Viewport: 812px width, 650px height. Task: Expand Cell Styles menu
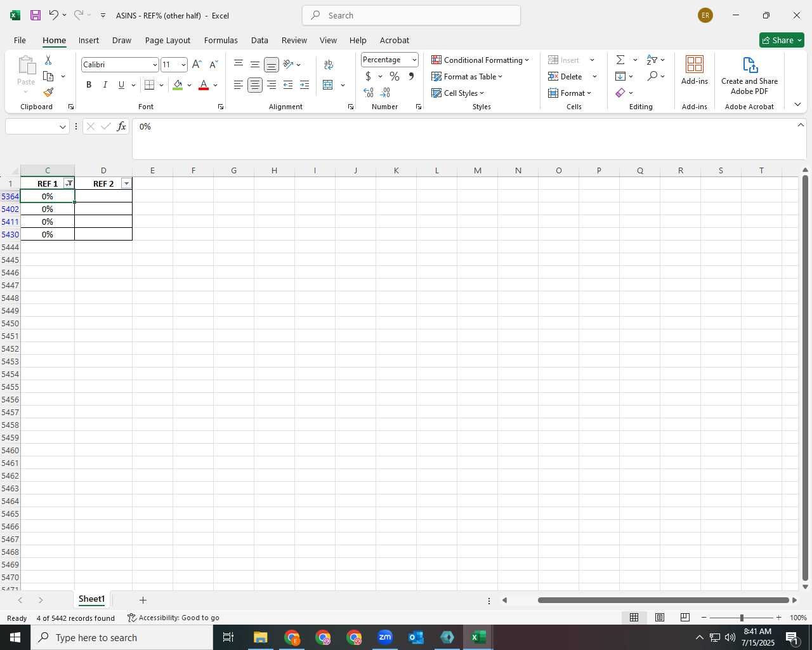pos(457,93)
